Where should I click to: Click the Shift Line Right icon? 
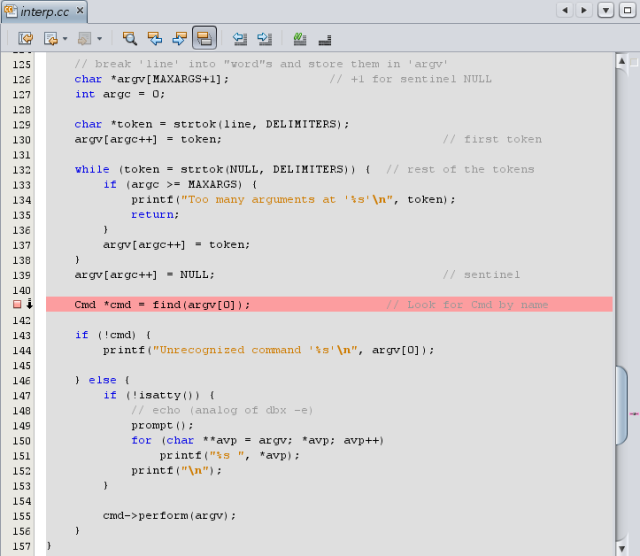coord(264,39)
